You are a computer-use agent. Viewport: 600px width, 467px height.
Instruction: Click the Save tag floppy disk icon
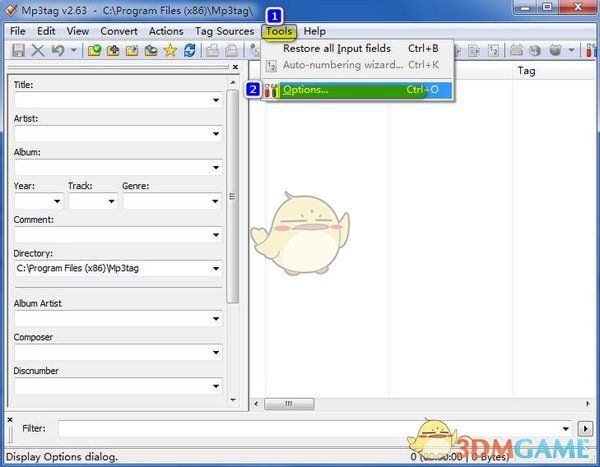point(18,50)
